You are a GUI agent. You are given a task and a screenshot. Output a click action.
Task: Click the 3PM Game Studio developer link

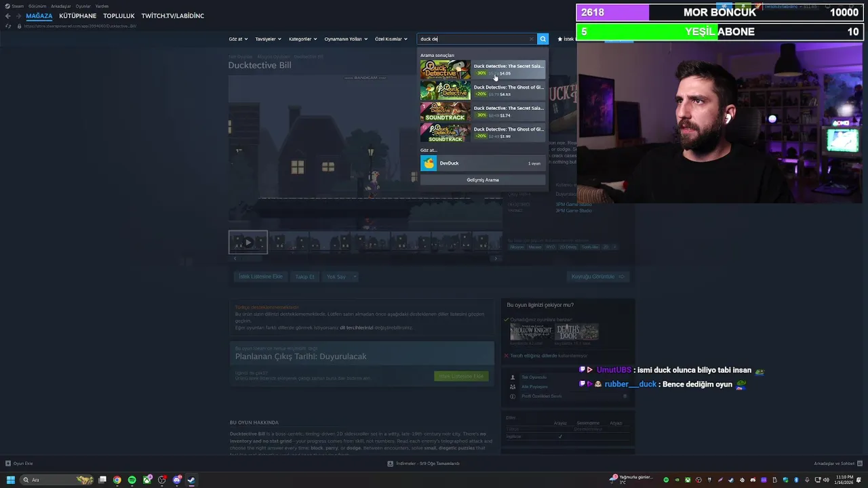click(574, 204)
